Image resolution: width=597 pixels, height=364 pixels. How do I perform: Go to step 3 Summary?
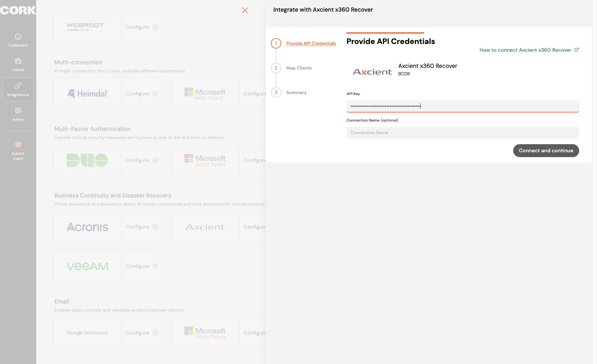pos(296,92)
